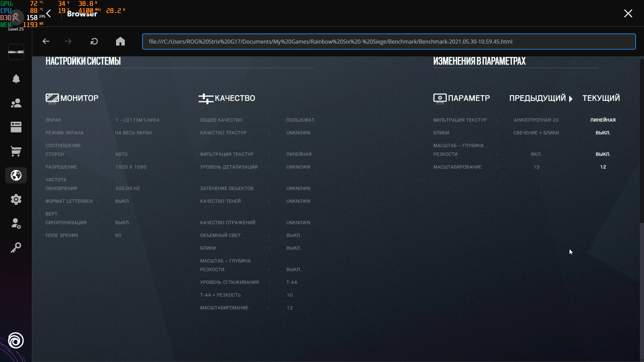Screen dimensions: 644x362
Task: Reload the benchmark page
Action: (x=94, y=41)
